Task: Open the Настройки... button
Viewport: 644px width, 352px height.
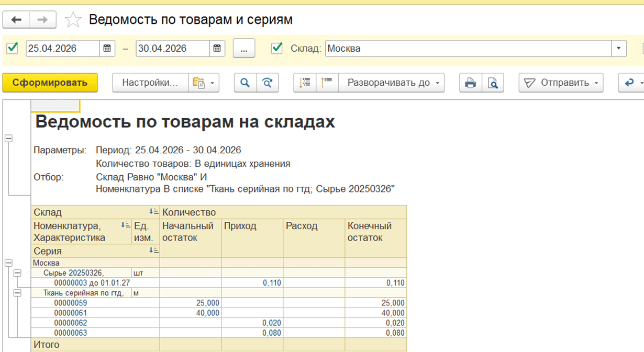Action: click(x=150, y=83)
